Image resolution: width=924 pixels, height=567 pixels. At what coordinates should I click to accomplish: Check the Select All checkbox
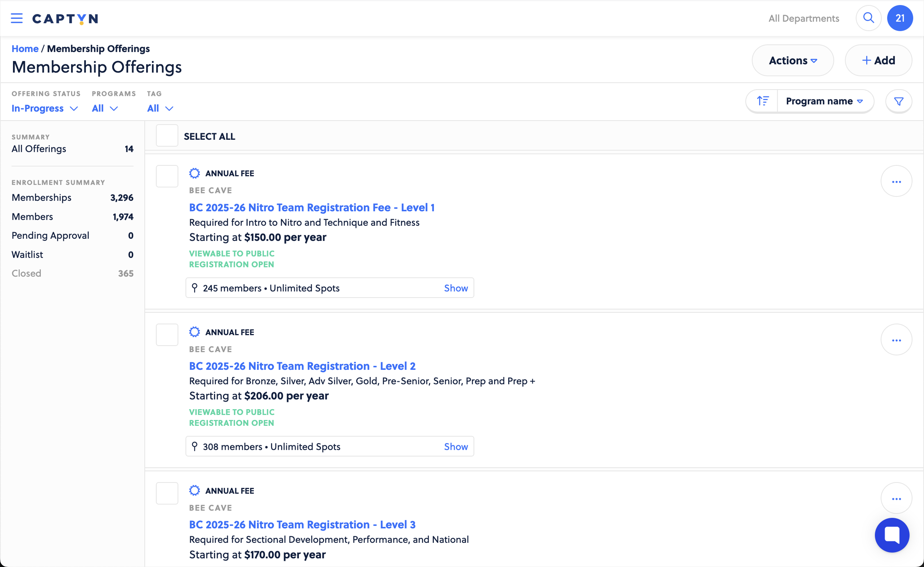[x=167, y=136]
